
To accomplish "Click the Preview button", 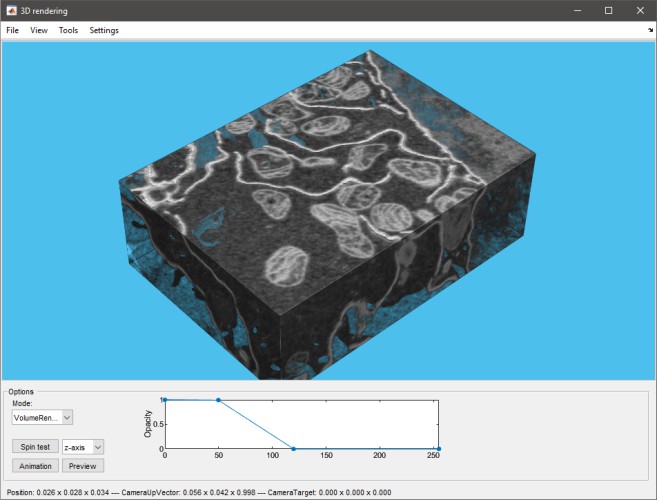I will 82,466.
